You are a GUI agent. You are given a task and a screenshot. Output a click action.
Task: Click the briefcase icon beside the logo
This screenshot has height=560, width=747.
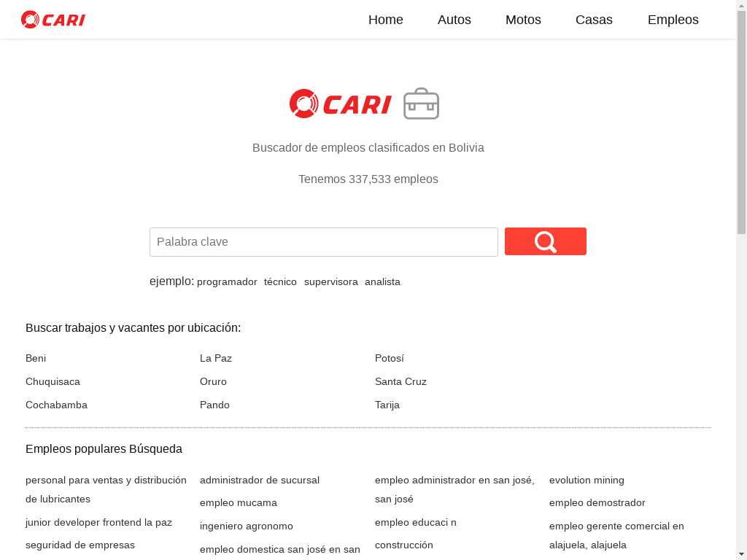click(421, 104)
